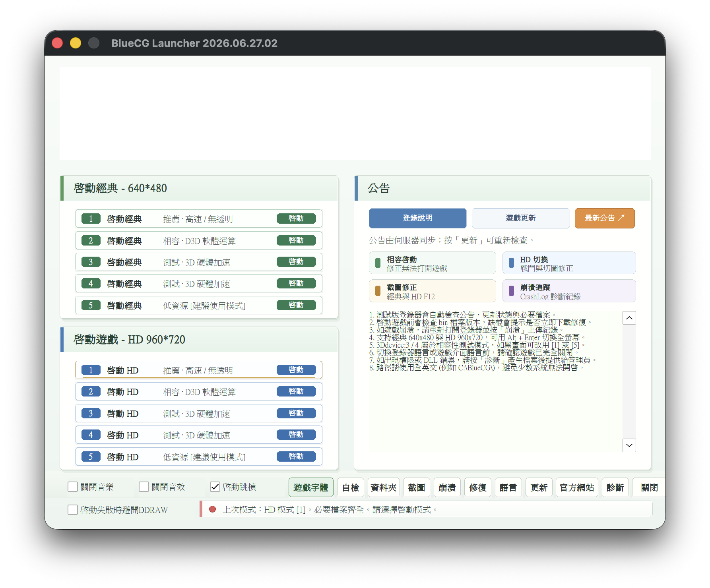Switch to 登錄說明 tab
The image size is (710, 588).
pos(417,218)
